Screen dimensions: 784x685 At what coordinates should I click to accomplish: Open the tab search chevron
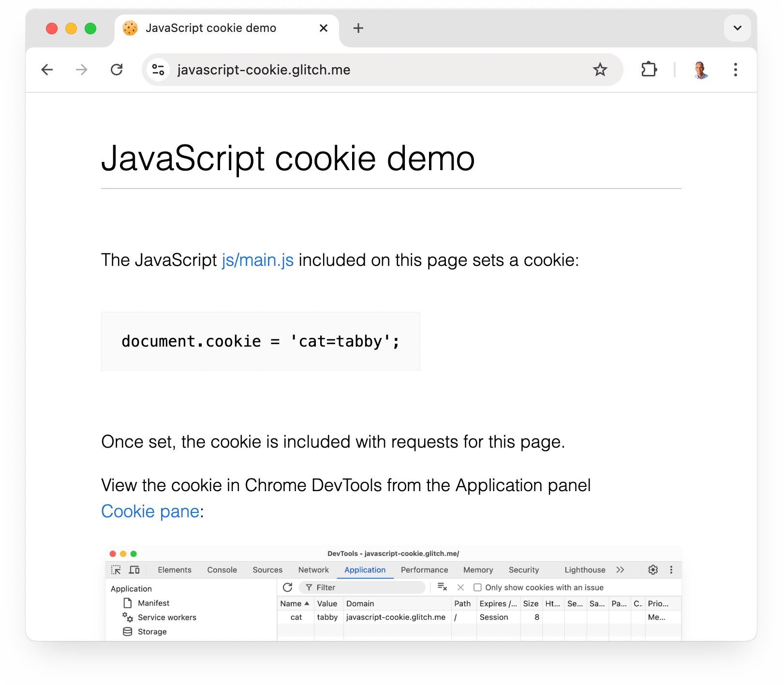[737, 28]
